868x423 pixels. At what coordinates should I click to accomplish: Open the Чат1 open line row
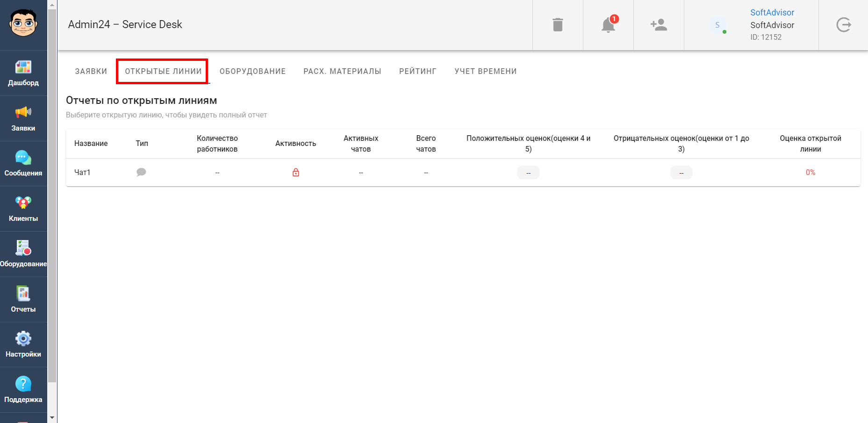pyautogui.click(x=463, y=172)
